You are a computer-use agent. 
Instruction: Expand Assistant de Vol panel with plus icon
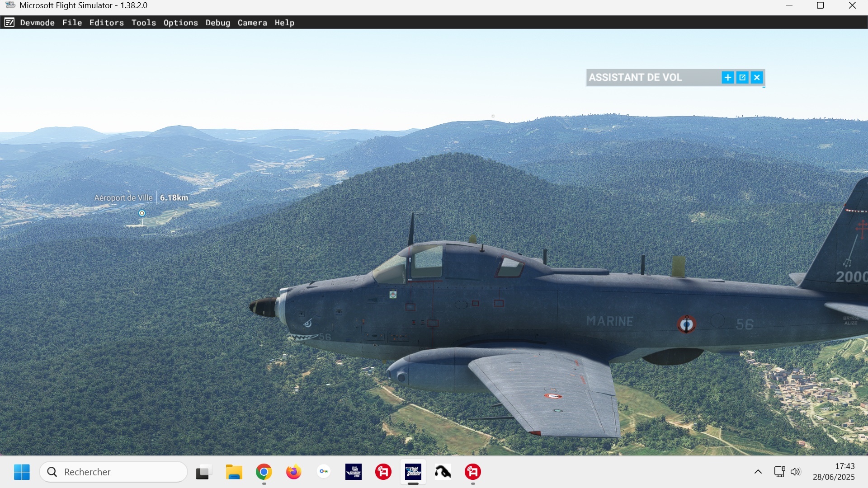tap(727, 78)
